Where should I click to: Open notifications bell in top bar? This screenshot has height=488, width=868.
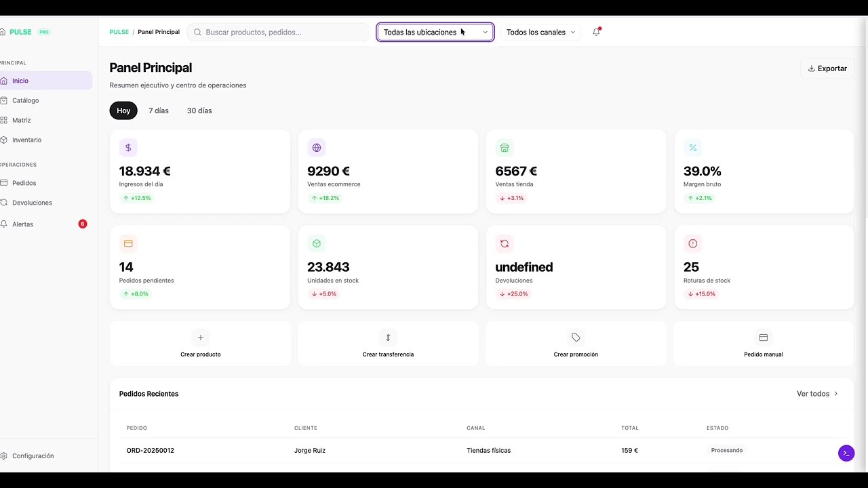coord(597,32)
